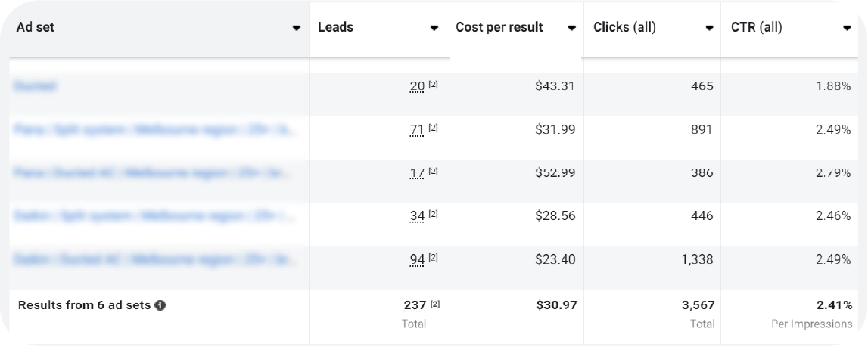Screen dimensions: 868x347
Task: Click footnote marker next to 34 leads
Action: [x=434, y=215]
